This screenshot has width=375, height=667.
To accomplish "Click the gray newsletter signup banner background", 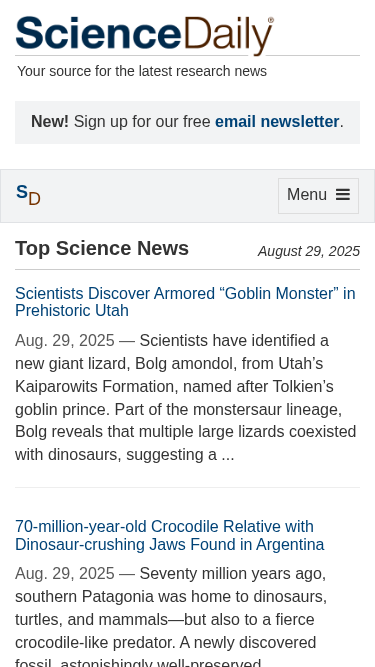I will tap(188, 123).
